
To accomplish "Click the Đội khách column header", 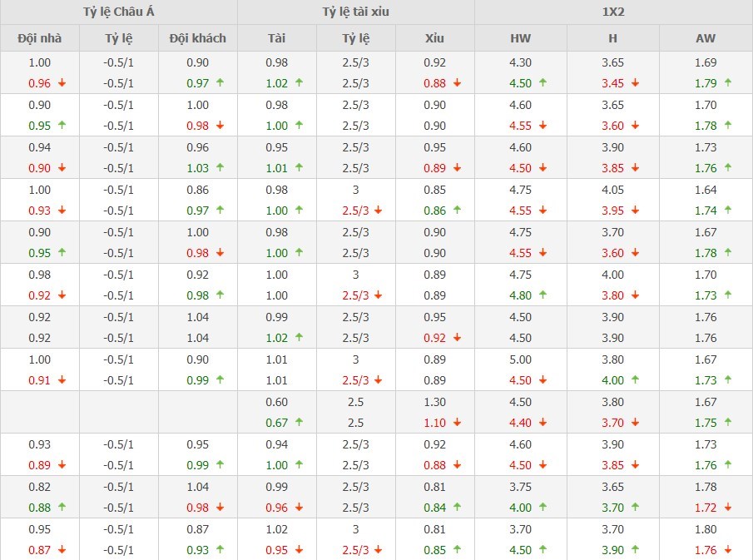I will click(x=197, y=38).
